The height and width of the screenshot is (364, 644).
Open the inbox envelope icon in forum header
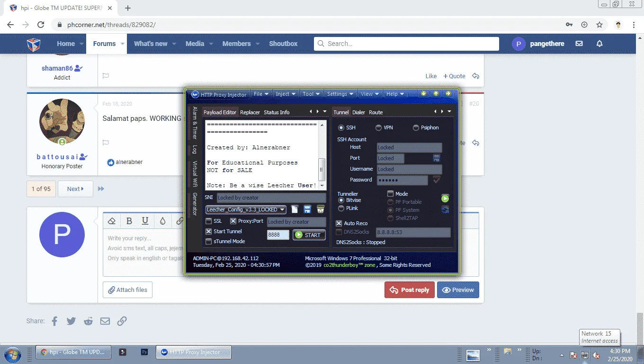(x=579, y=44)
